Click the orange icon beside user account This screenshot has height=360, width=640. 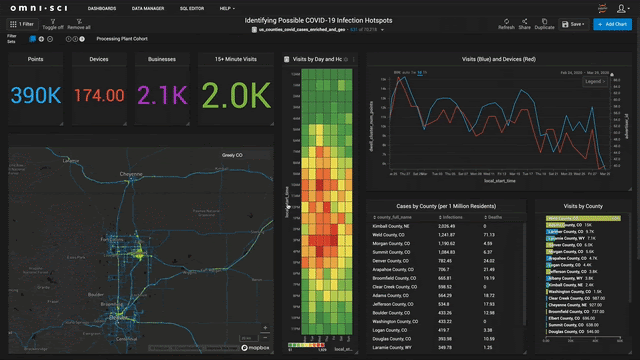tap(602, 8)
